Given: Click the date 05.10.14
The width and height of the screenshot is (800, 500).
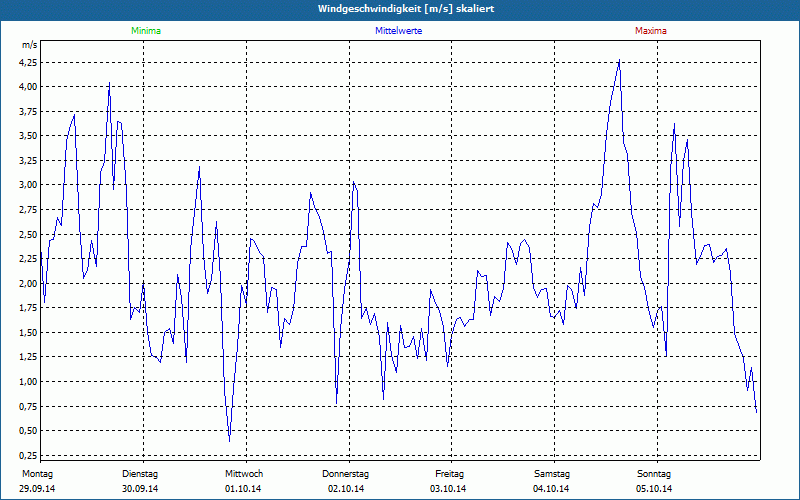Looking at the screenshot, I should 654,489.
